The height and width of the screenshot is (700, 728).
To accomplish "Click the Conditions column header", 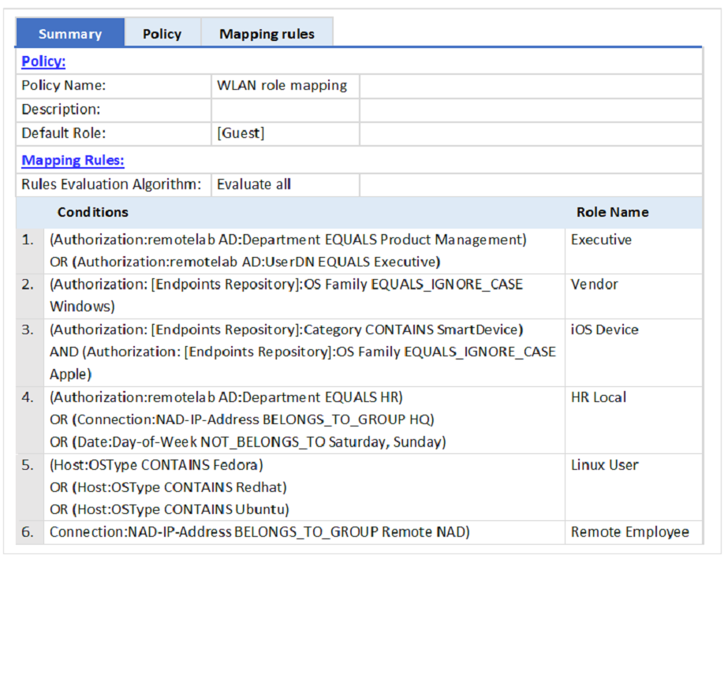I will tap(92, 212).
